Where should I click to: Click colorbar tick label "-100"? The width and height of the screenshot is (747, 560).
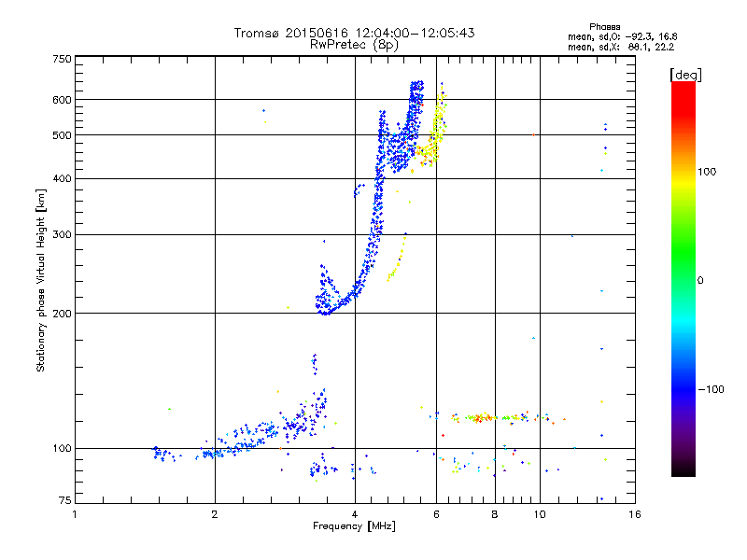tap(711, 389)
